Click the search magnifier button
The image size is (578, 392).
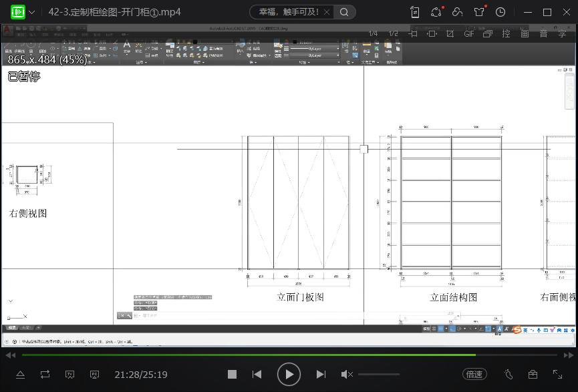(x=343, y=12)
